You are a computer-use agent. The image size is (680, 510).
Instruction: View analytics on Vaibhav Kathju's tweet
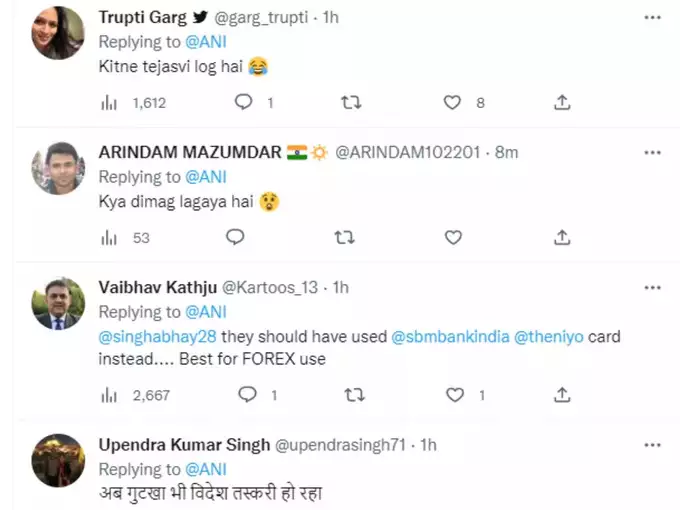[109, 395]
